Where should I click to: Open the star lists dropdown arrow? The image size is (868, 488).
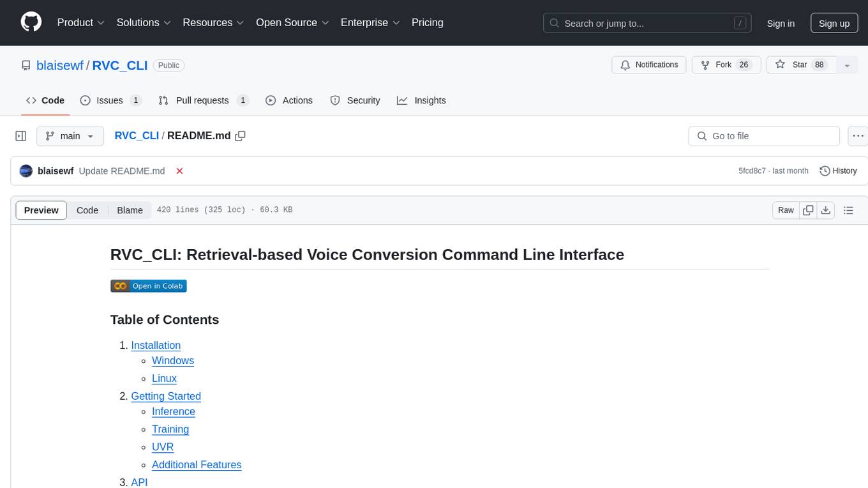pos(847,65)
